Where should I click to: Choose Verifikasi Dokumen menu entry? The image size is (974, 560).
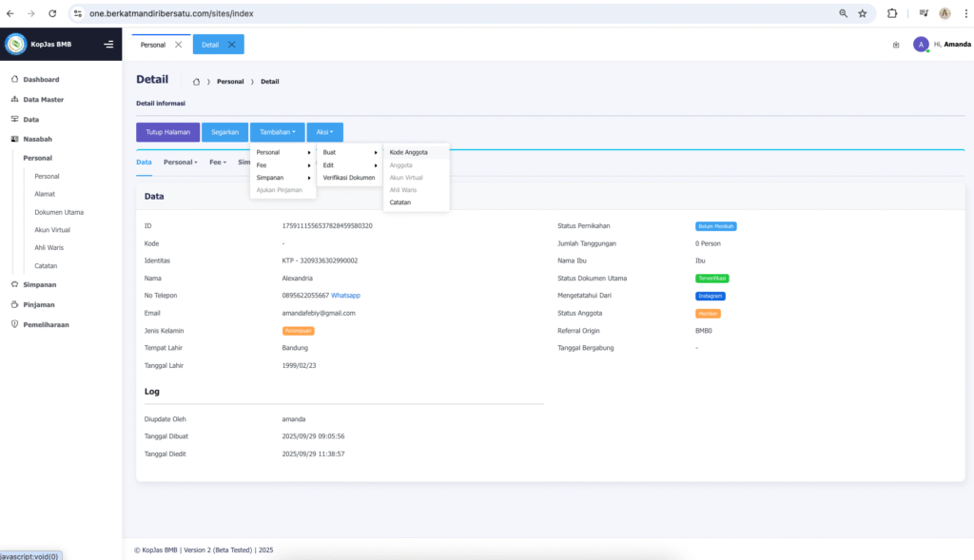click(x=348, y=178)
